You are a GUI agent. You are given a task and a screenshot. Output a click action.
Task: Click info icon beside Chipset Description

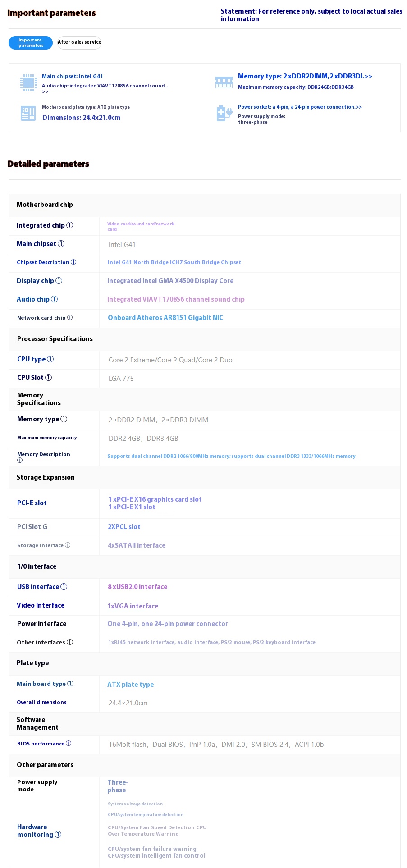[73, 262]
